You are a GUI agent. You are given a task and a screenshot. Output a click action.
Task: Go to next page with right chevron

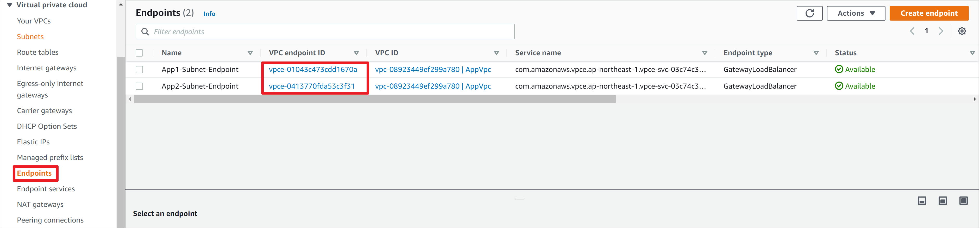coord(941,31)
